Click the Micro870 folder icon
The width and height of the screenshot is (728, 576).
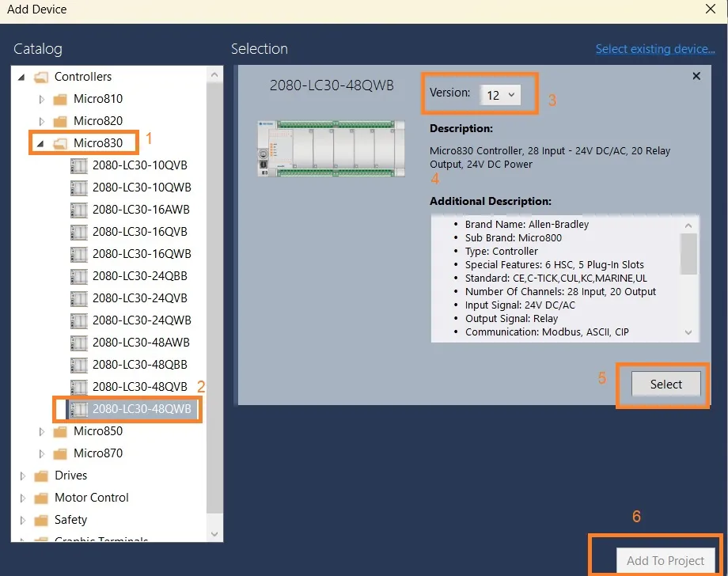pos(59,453)
